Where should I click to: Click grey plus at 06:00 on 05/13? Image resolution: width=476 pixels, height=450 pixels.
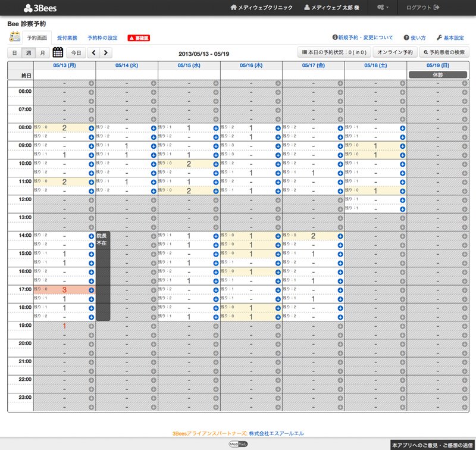(91, 92)
